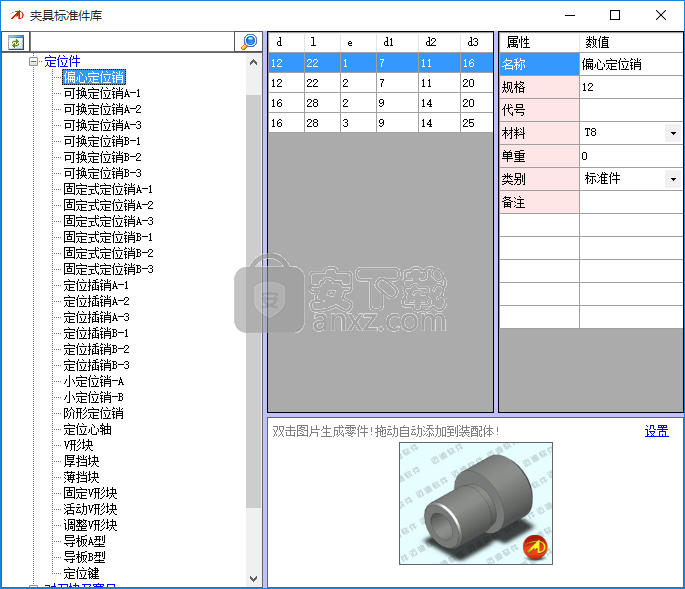The width and height of the screenshot is (685, 589).
Task: Select 可换定位销B-2 tree item
Action: (103, 157)
